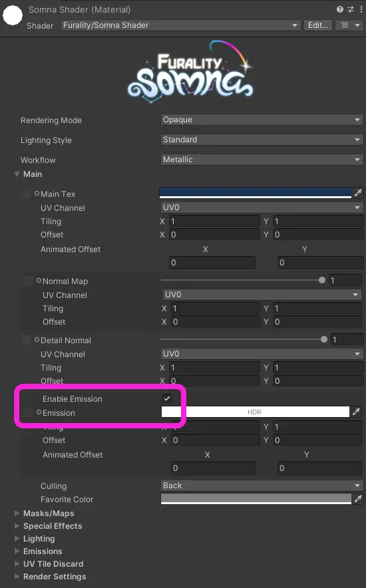
Task: Click Main Tex Animated Offset Y field
Action: (320, 263)
